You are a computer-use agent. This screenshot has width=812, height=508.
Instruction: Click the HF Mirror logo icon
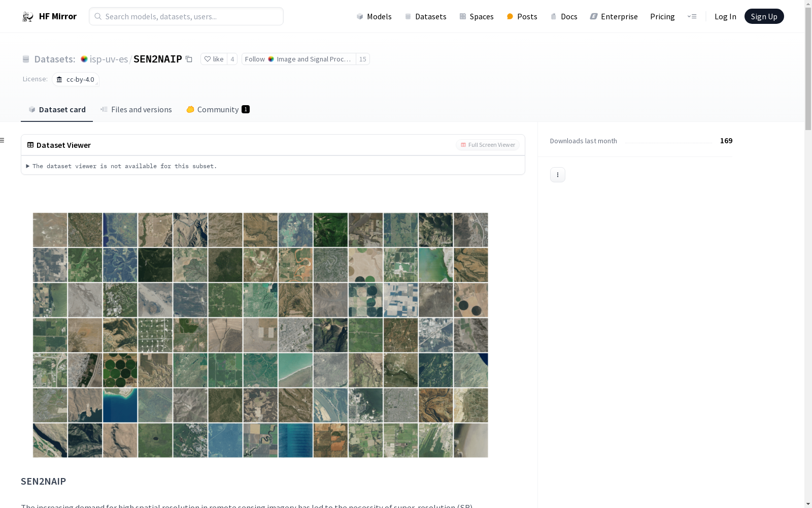click(x=27, y=17)
